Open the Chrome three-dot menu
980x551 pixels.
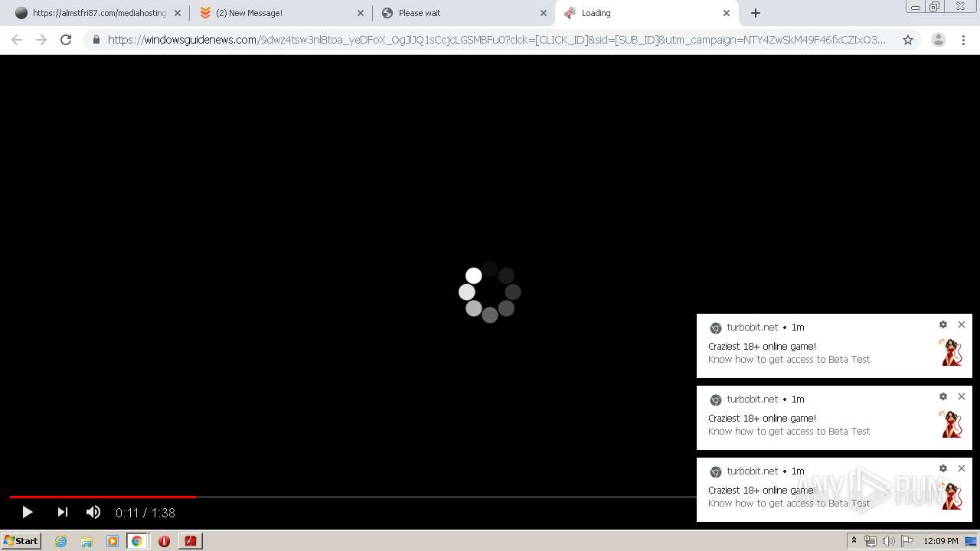964,40
